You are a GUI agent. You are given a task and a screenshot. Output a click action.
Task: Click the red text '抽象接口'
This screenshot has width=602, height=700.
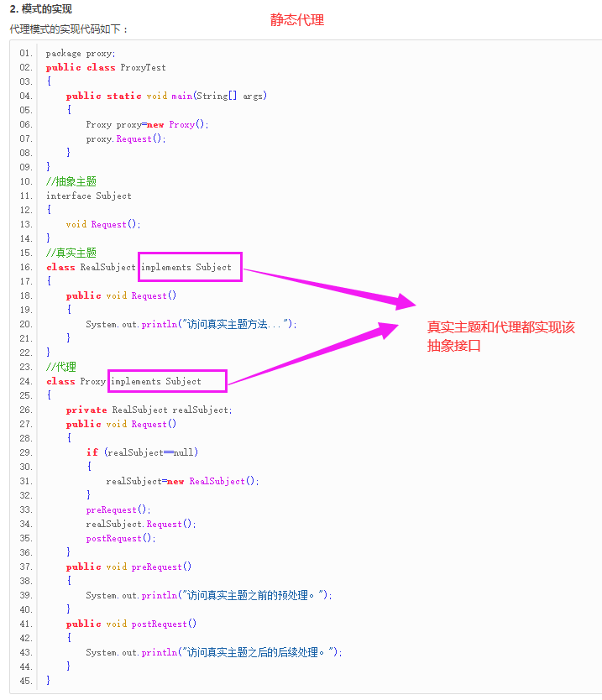point(453,346)
